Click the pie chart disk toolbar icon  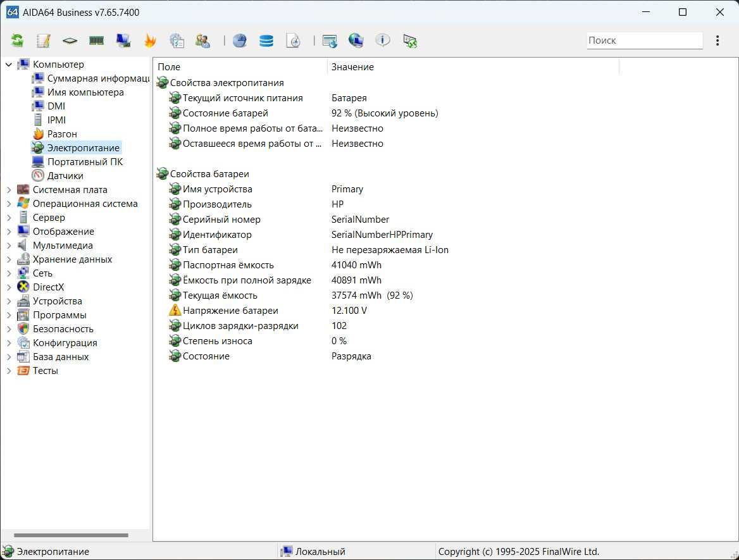click(239, 40)
